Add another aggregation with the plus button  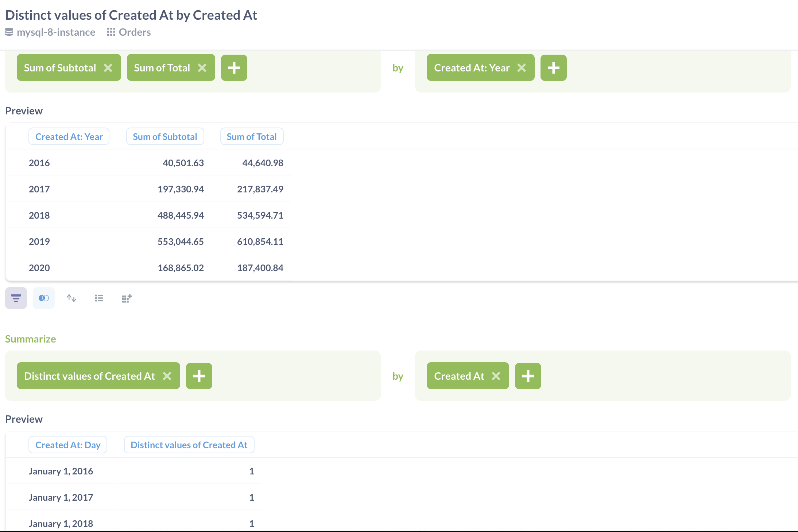(x=234, y=67)
